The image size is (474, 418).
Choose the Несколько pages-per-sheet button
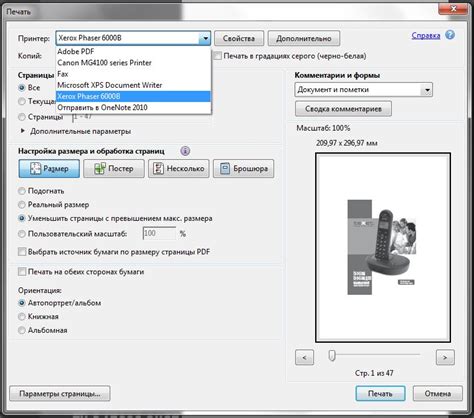click(x=179, y=168)
